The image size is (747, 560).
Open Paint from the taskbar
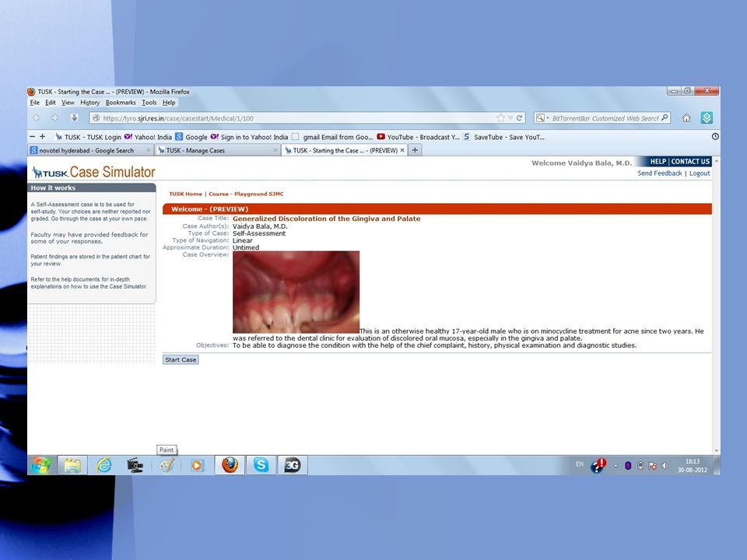[167, 465]
